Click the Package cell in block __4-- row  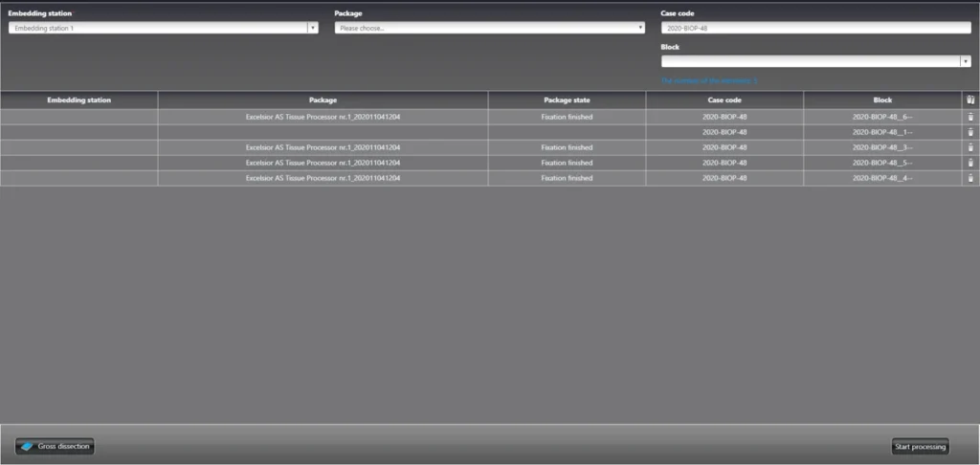pyautogui.click(x=323, y=178)
